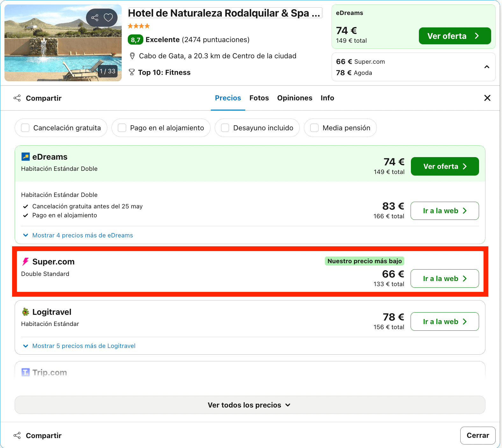
Task: Expand Mostrar 5 precios más de Logitravel
Action: (x=84, y=346)
